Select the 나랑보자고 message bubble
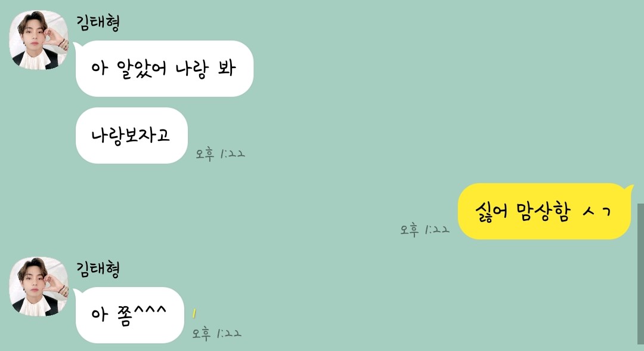Screen dimensions: 644x351 click(x=131, y=136)
